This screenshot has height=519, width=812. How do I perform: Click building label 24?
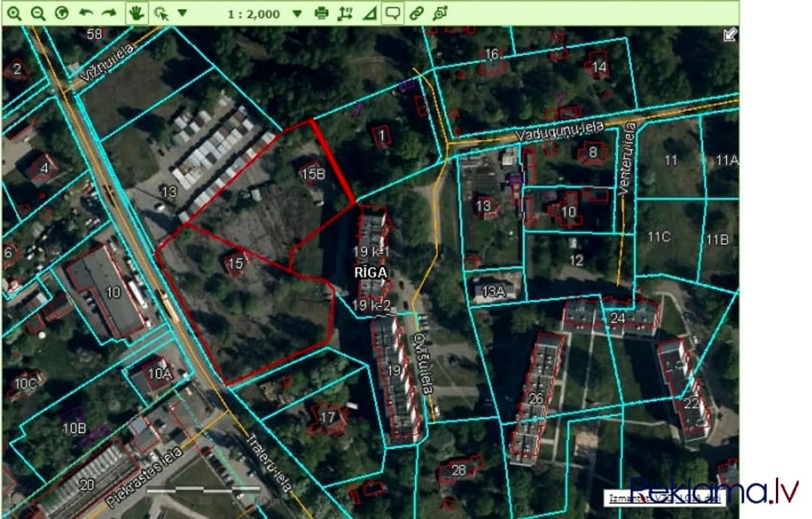pyautogui.click(x=617, y=317)
